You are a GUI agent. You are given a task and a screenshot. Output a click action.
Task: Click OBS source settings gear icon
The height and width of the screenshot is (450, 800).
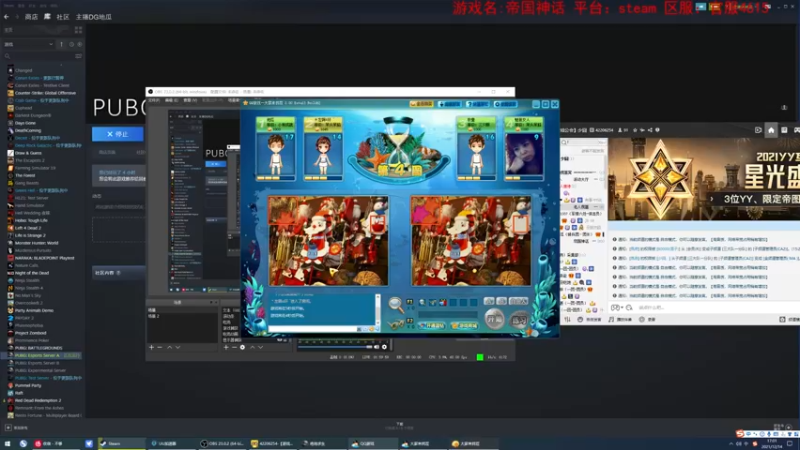click(242, 347)
